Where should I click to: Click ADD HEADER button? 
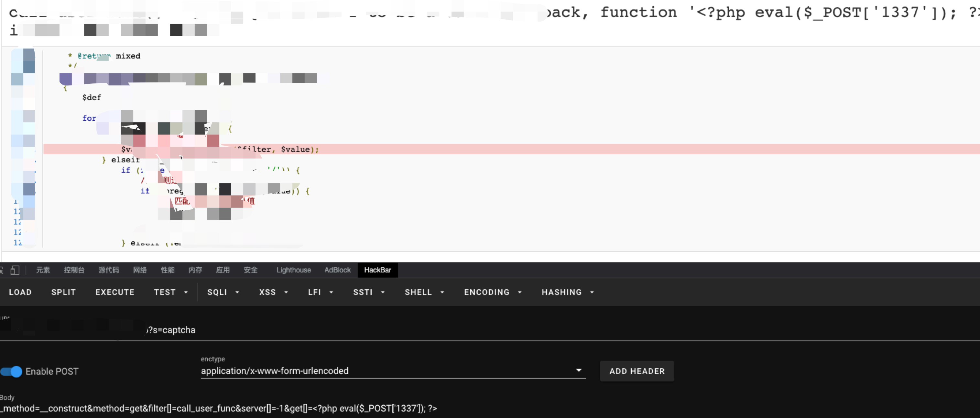[x=637, y=371]
